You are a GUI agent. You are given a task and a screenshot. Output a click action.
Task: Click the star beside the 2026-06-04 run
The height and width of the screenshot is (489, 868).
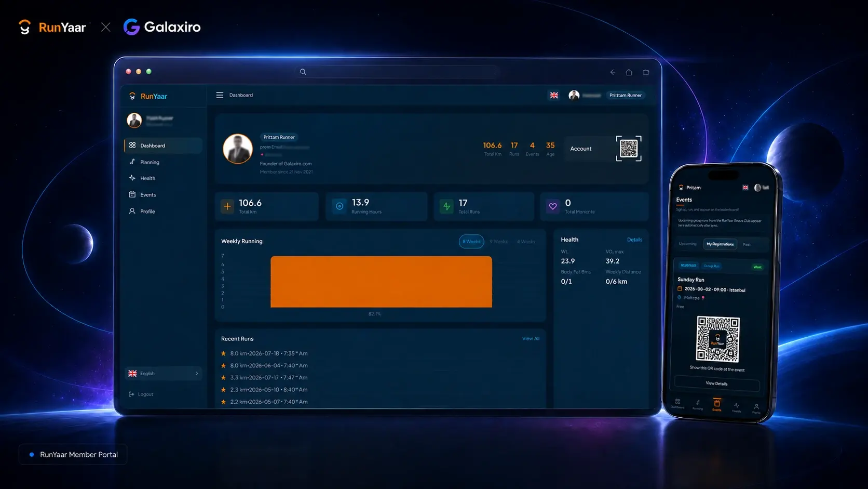tap(224, 365)
